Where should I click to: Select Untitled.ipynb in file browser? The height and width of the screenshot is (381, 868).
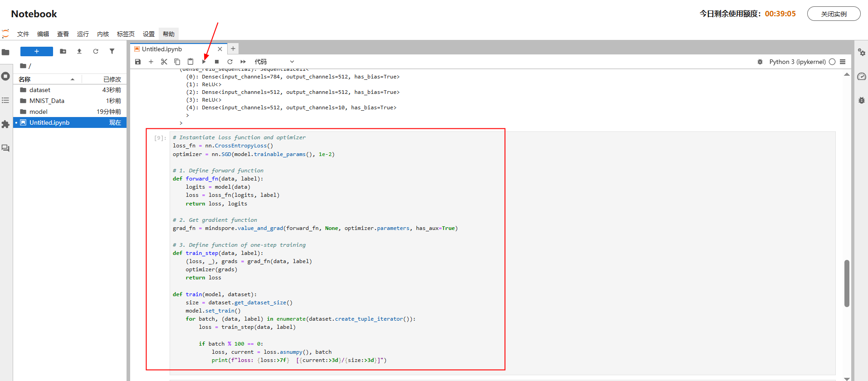click(70, 122)
